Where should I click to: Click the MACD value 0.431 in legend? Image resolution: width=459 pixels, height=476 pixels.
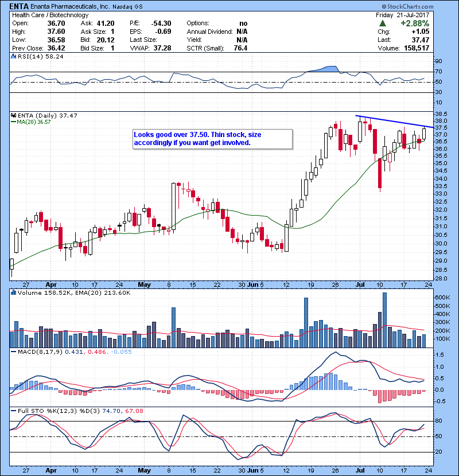coord(74,352)
